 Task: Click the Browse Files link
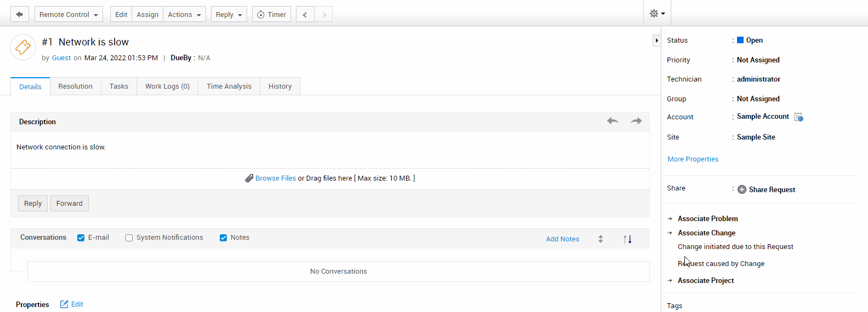point(275,178)
